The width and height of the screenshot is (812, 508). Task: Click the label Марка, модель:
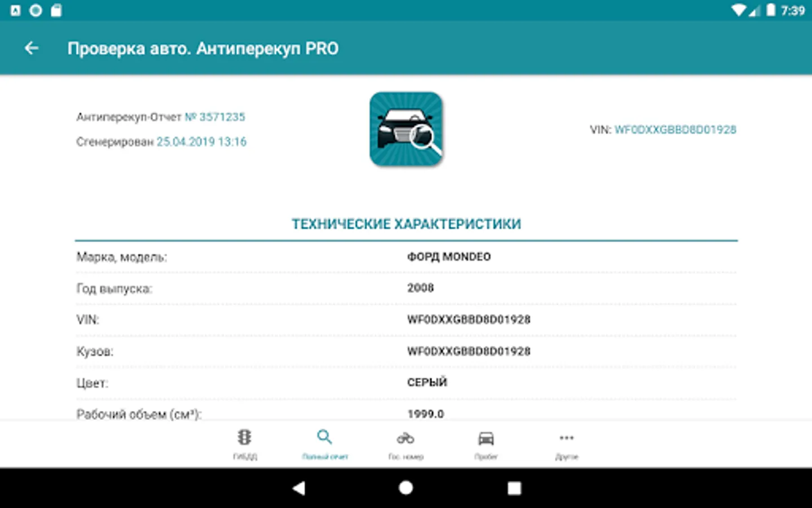(122, 257)
